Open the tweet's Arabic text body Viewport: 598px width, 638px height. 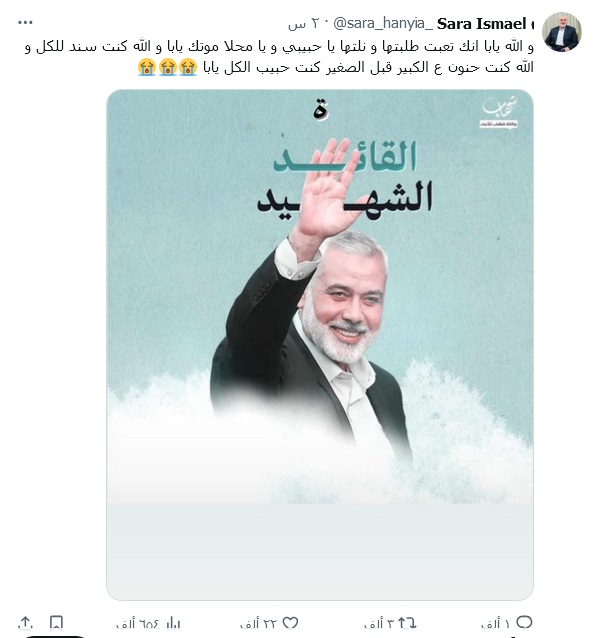[279, 57]
